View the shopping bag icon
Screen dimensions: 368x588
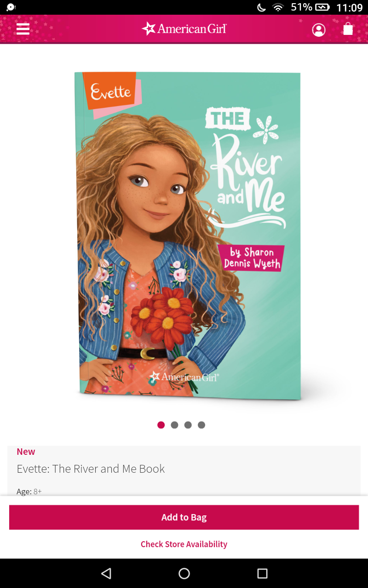point(348,29)
